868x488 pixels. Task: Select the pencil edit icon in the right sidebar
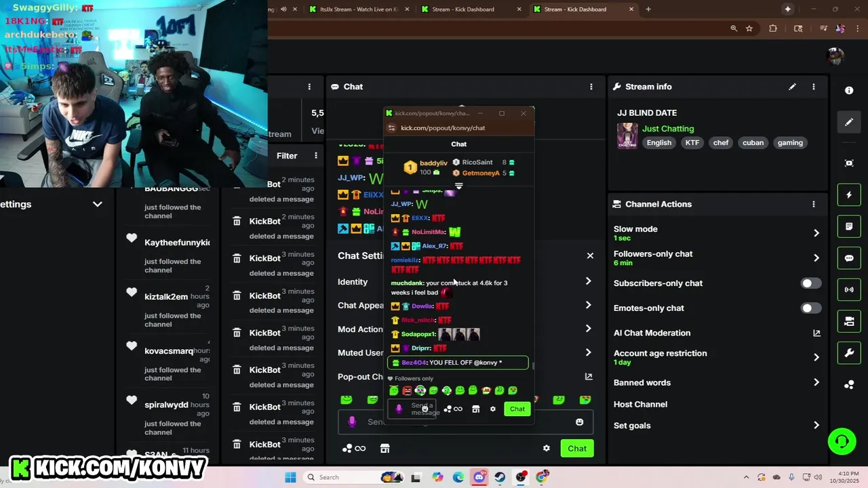pos(849,122)
